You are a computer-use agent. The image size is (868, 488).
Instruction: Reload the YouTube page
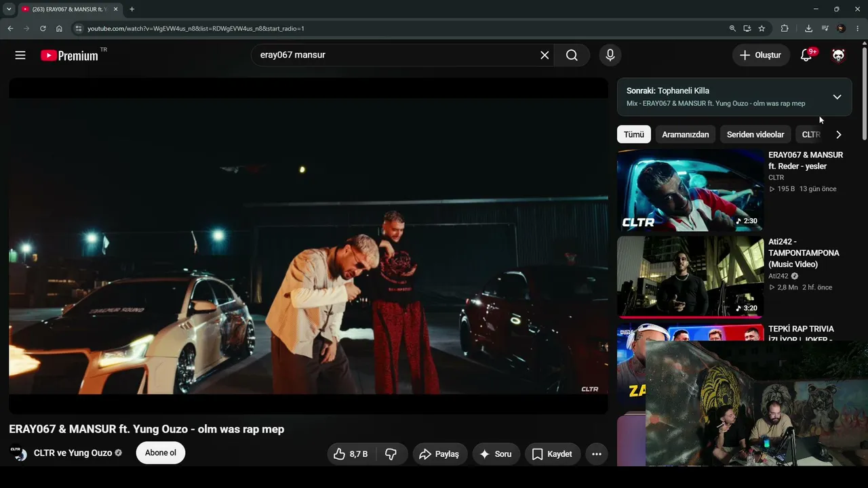[x=43, y=28]
